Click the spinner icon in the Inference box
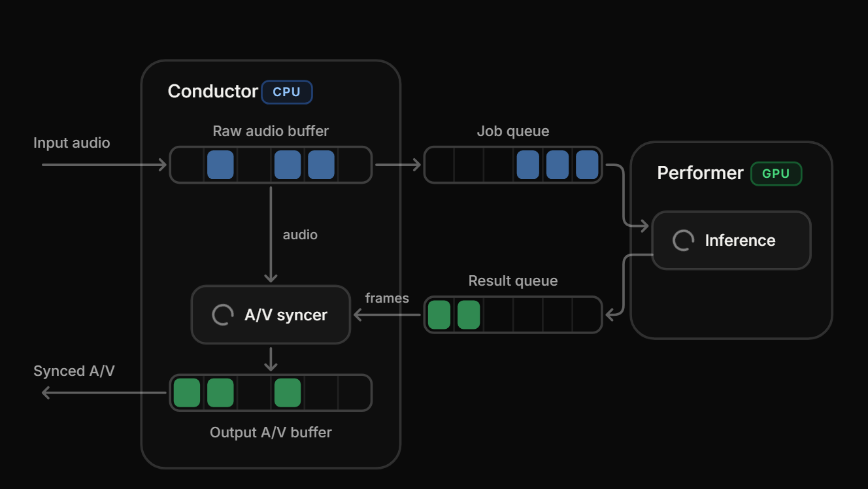 (x=683, y=241)
